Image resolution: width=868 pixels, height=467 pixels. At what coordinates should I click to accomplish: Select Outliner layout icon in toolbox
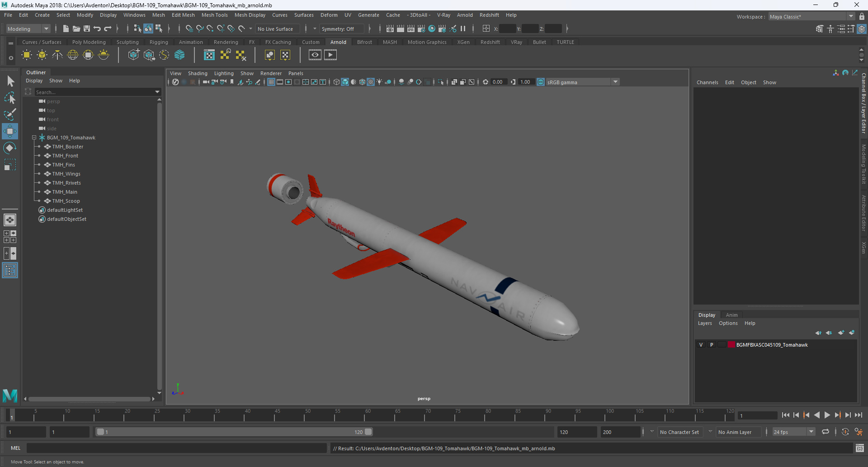click(x=10, y=271)
